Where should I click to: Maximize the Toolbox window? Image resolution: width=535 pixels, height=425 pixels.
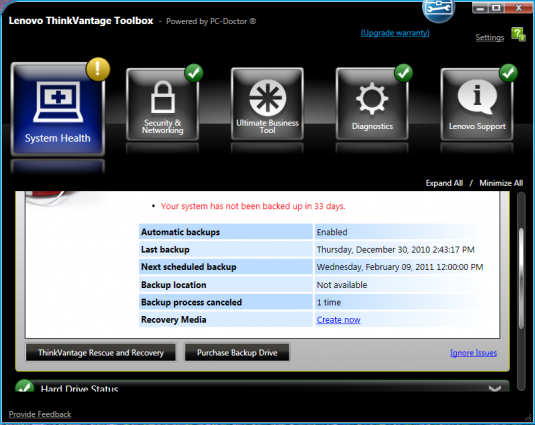pyautogui.click(x=496, y=8)
